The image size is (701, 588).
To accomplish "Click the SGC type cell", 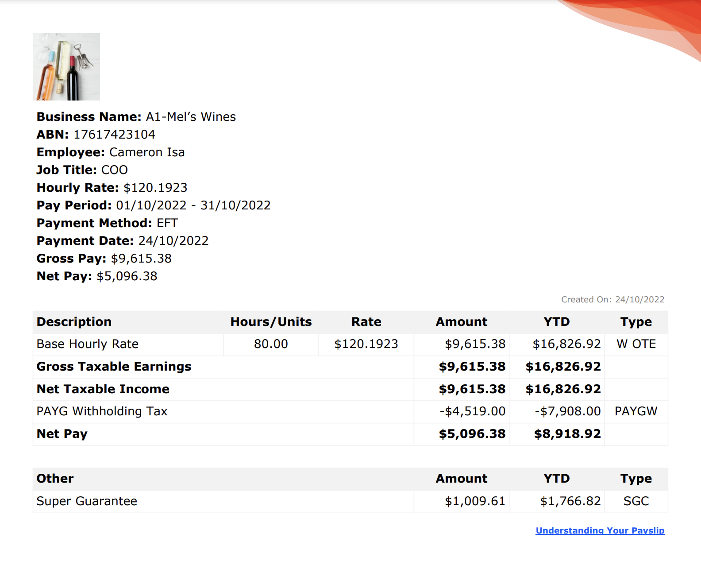I will [x=636, y=501].
